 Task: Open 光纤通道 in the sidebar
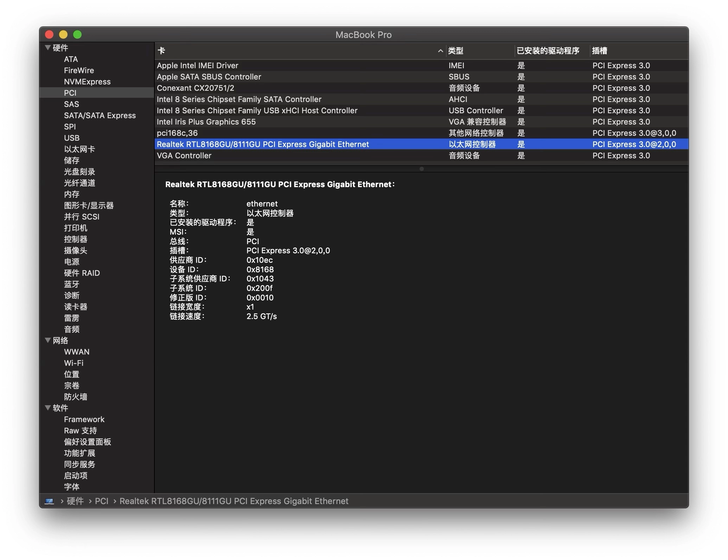(97, 183)
